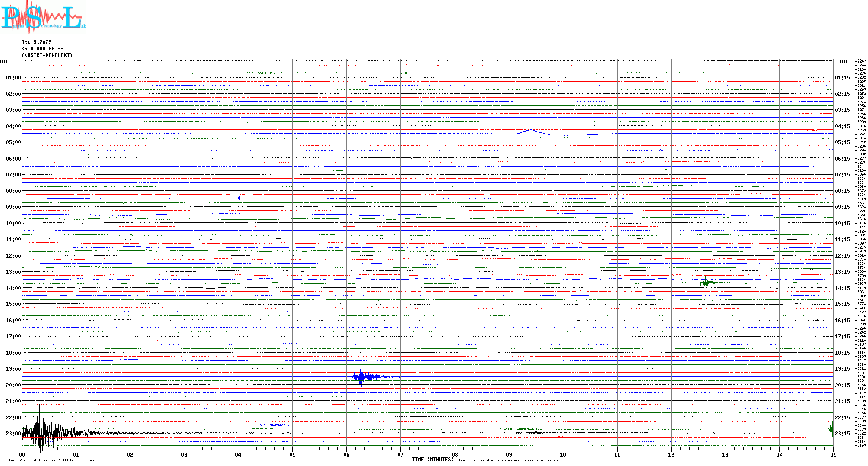Click the blue baseline bump near minute 09
Image resolution: width=868 pixels, height=466 pixels.
click(x=530, y=131)
